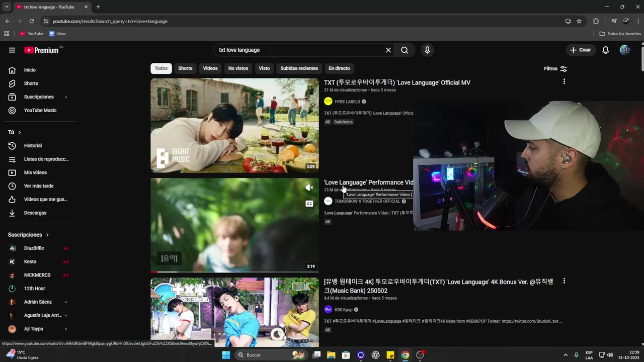The width and height of the screenshot is (644, 362).
Task: Clear the search box with the X
Action: 388,50
